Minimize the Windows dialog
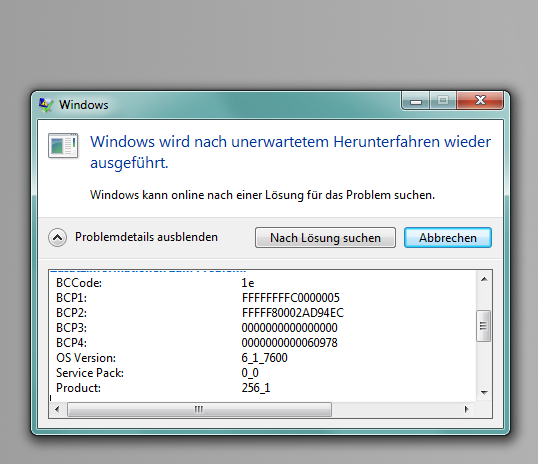 coord(416,101)
